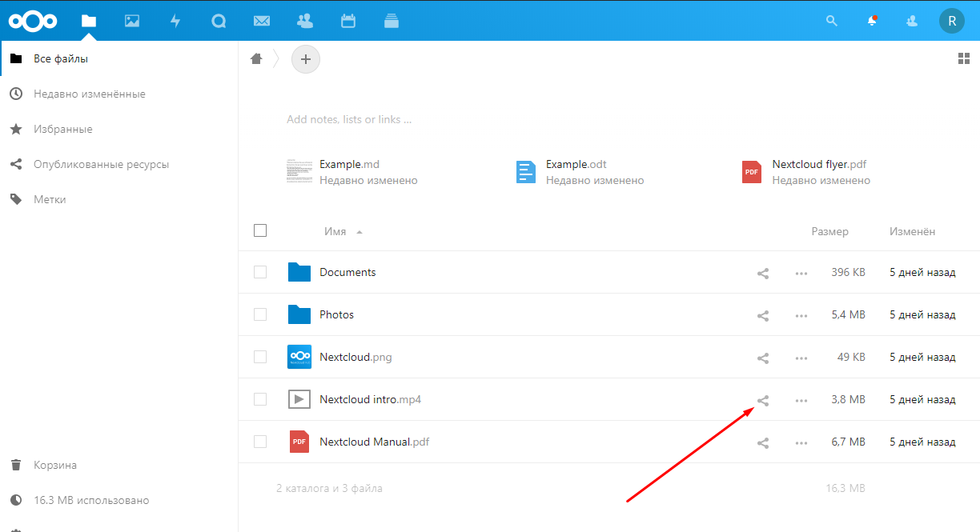980x532 pixels.
Task: Sort files by Размер column
Action: [829, 231]
